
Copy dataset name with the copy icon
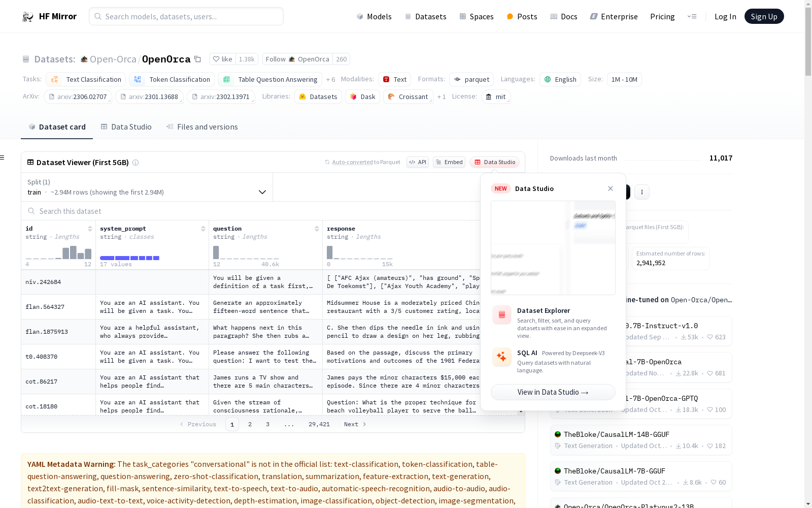[x=198, y=59]
